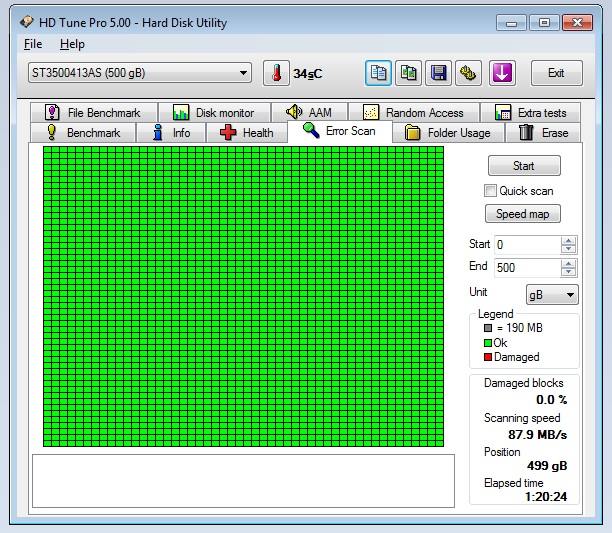Click the 499 gB position value
Image resolution: width=612 pixels, height=533 pixels.
coord(547,466)
